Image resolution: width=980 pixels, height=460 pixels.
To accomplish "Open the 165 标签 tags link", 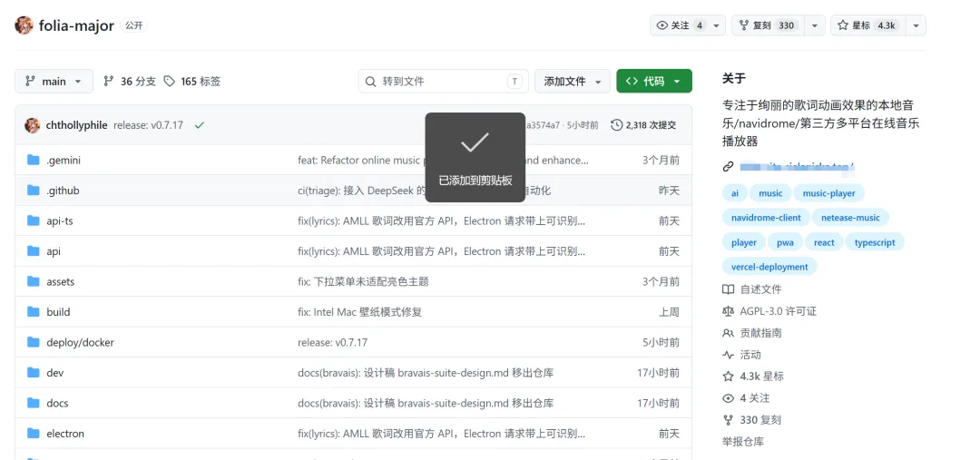I will point(191,82).
